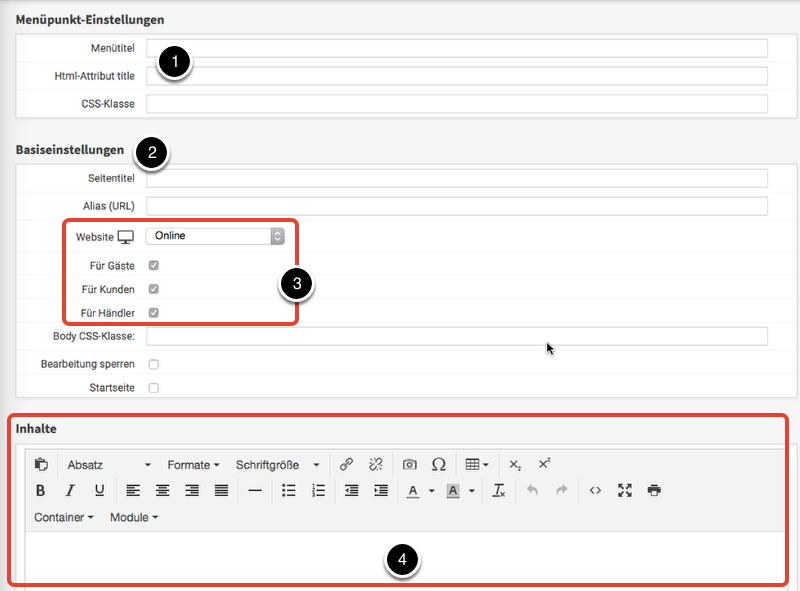Open the Module menu

tap(133, 517)
